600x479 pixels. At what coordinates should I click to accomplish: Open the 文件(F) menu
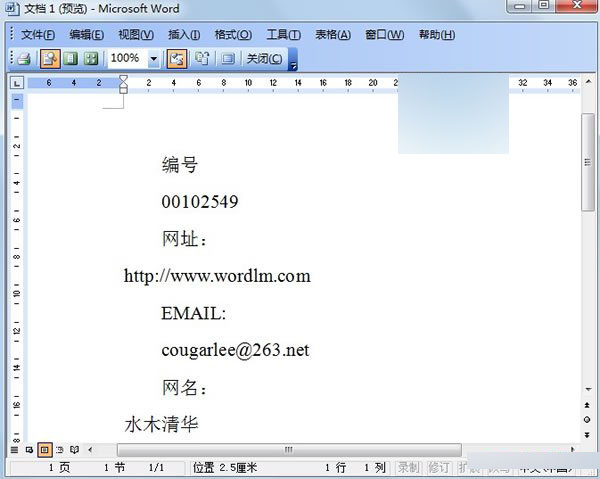[39, 35]
